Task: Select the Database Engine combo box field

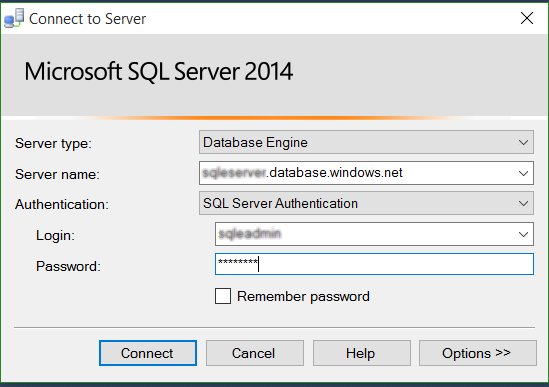Action: (366, 142)
